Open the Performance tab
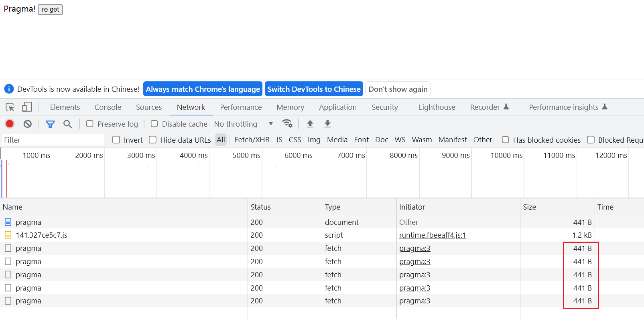 pos(241,107)
